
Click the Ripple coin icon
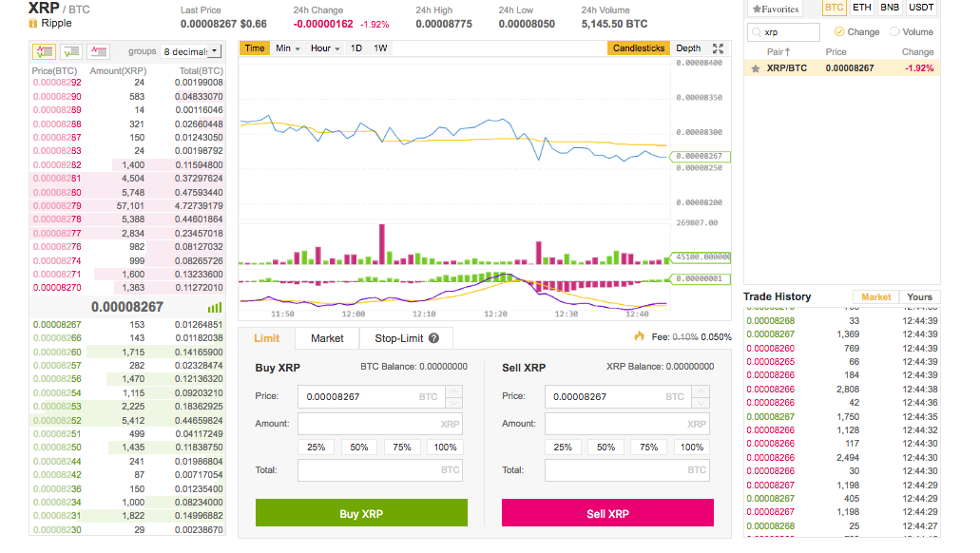click(x=33, y=23)
